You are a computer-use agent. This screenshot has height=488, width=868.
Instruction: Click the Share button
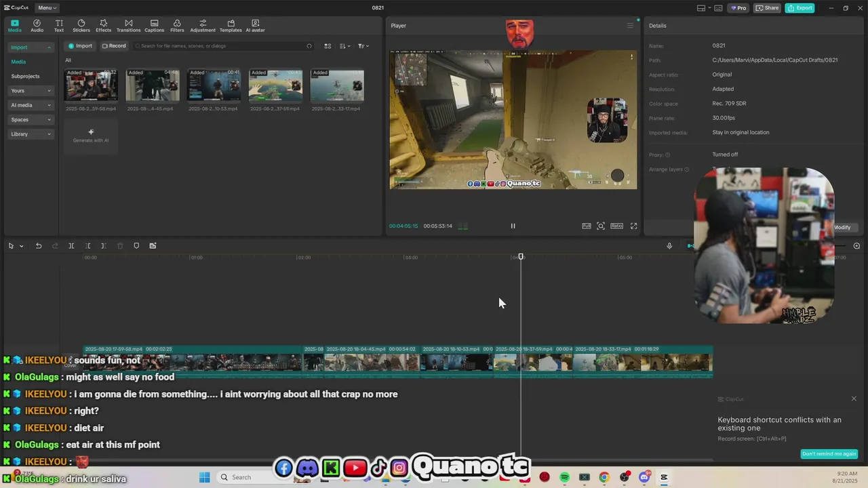coord(768,8)
